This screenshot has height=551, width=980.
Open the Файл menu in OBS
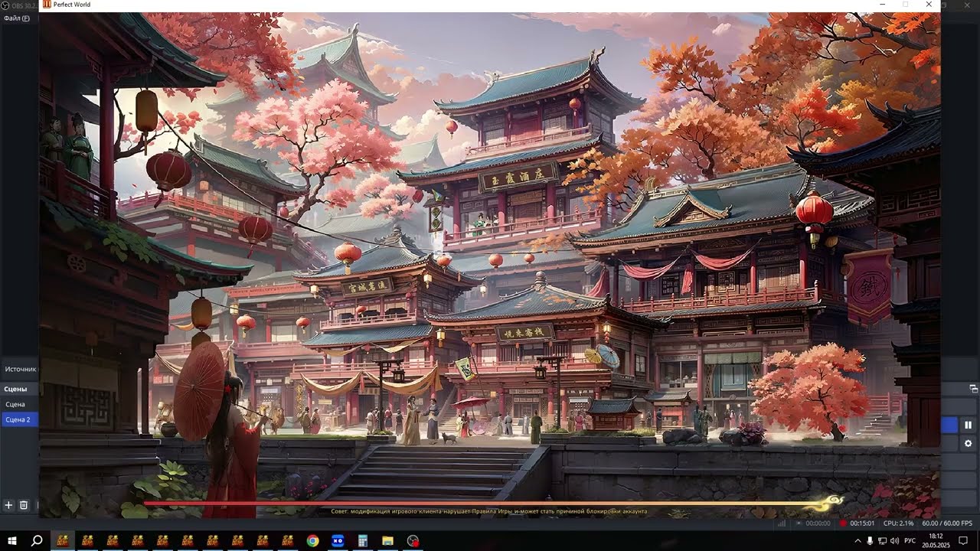click(x=16, y=18)
